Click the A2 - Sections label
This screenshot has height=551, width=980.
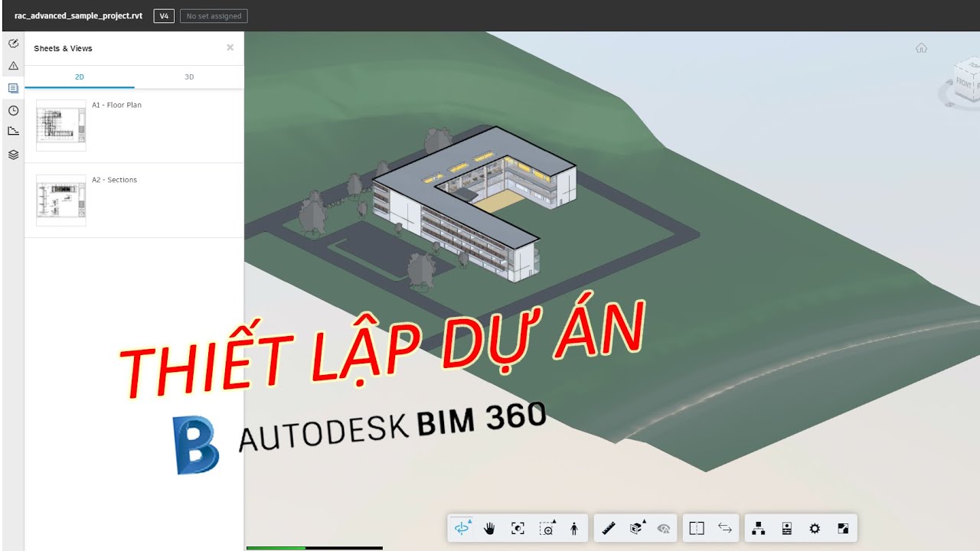[114, 180]
